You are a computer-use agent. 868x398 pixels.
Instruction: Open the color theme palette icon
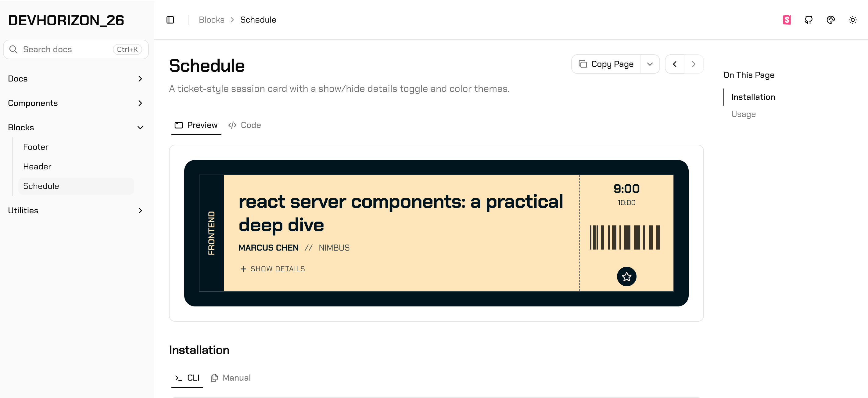(x=830, y=20)
